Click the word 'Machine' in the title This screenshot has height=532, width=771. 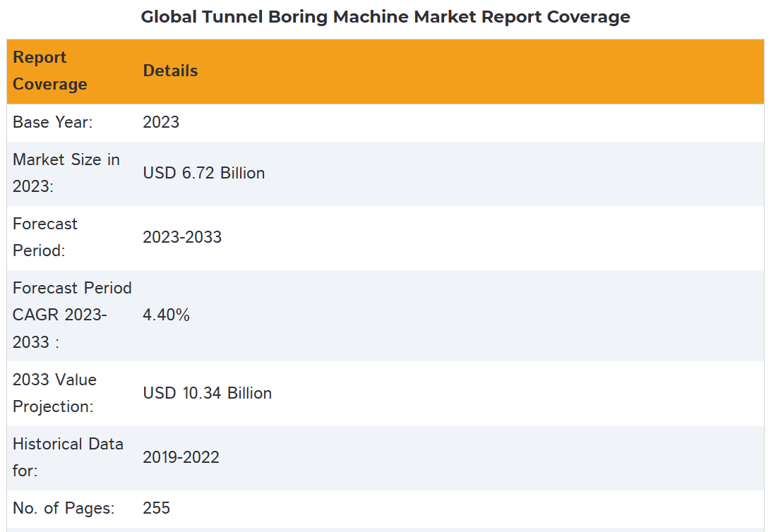coord(370,17)
